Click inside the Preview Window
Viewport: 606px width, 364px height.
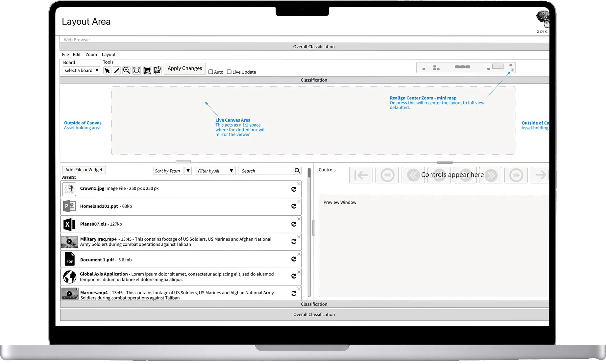[x=434, y=246]
